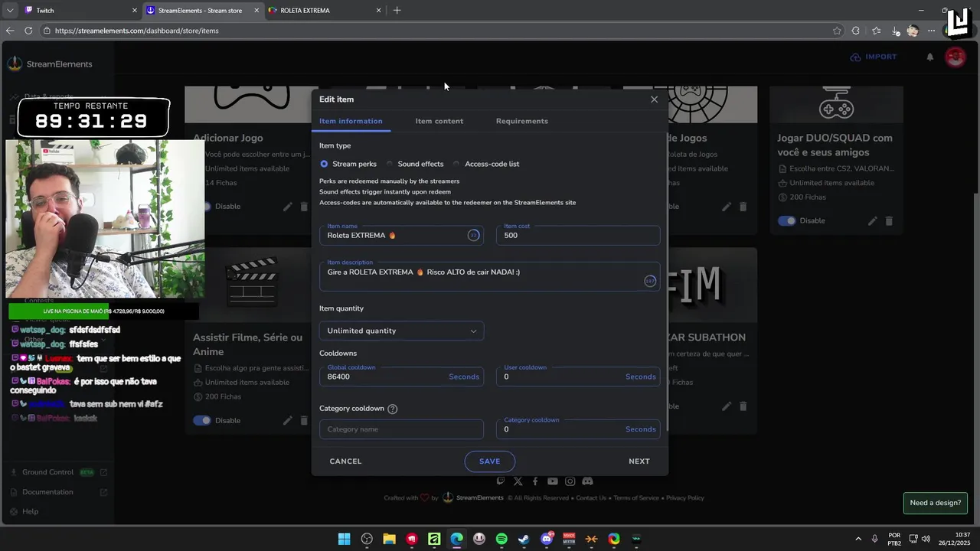Open Privacy Policy footer link
The width and height of the screenshot is (980, 551).
click(684, 498)
